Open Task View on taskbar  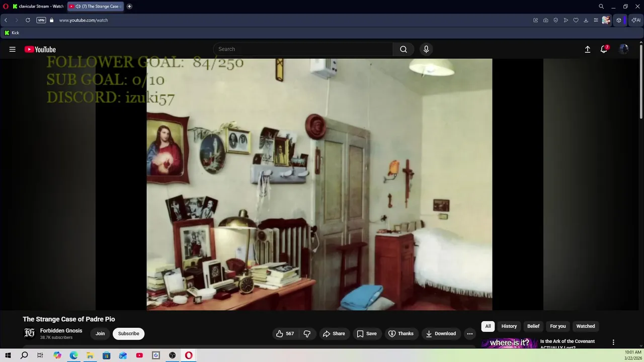40,355
